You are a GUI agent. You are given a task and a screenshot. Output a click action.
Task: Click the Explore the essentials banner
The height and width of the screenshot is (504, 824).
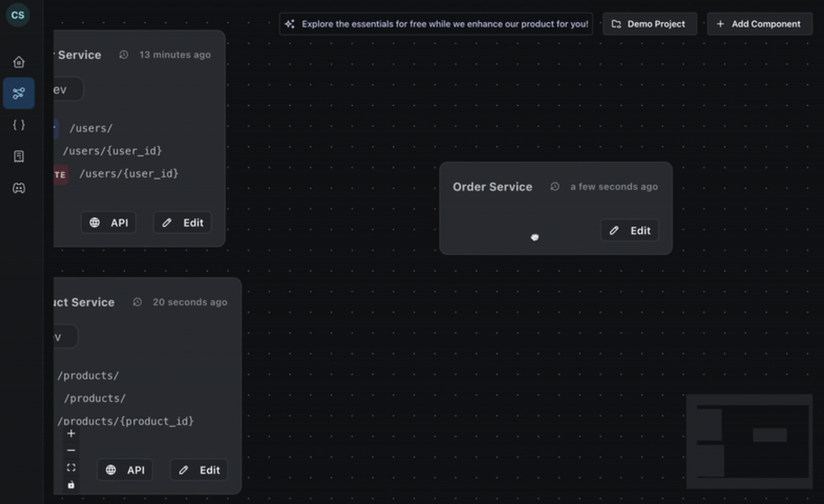click(436, 24)
